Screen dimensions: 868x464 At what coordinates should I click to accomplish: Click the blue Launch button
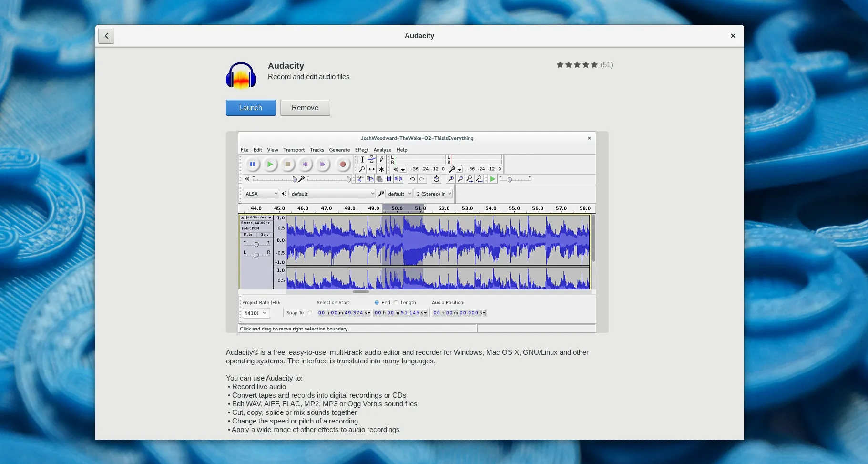pos(251,108)
